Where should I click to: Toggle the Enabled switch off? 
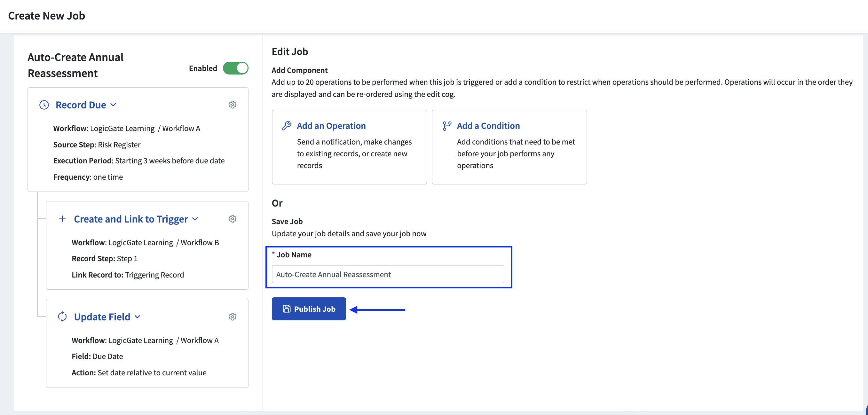[x=235, y=68]
